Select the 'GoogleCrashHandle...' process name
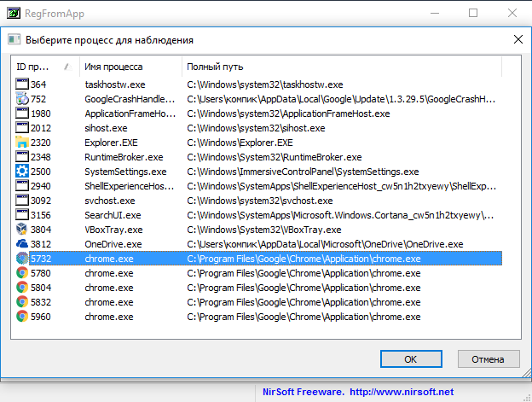This screenshot has height=402, width=532. pos(130,99)
